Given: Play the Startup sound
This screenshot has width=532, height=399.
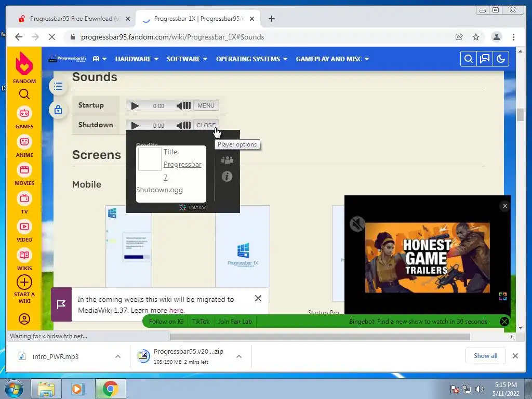Looking at the screenshot, I should pos(135,106).
